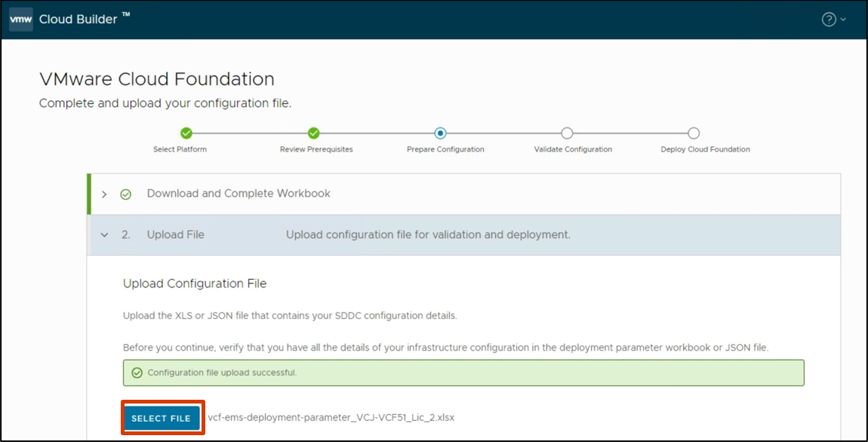Click the Select Platform step circle
Image resolution: width=868 pixels, height=442 pixels.
pos(186,134)
